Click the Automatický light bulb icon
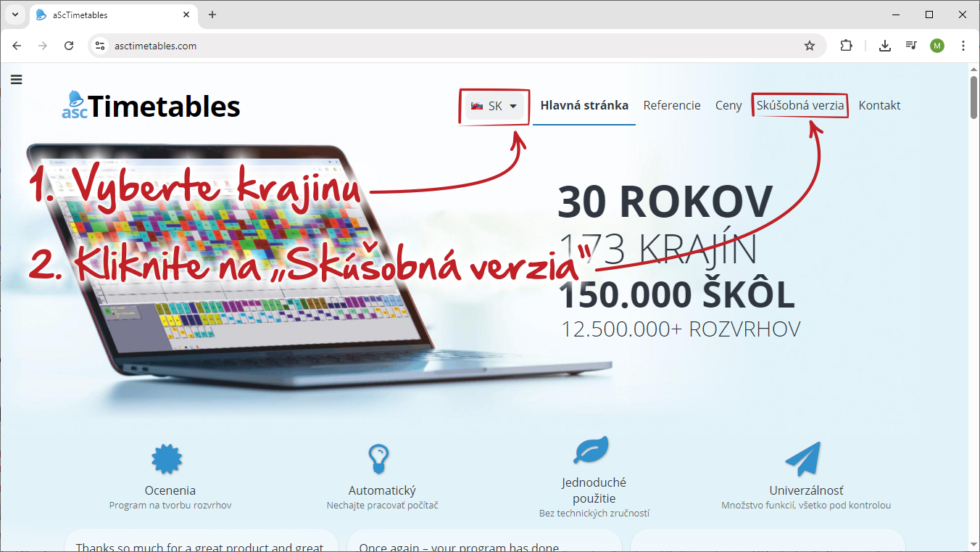 (x=379, y=458)
